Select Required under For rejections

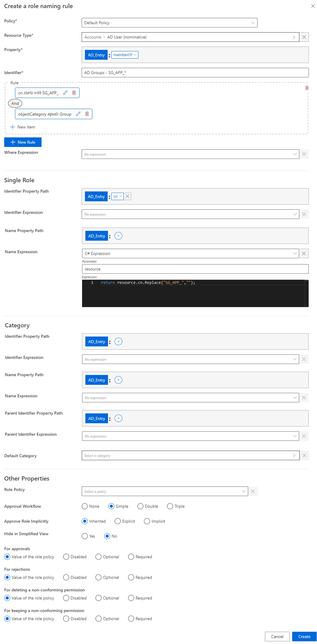(131, 578)
